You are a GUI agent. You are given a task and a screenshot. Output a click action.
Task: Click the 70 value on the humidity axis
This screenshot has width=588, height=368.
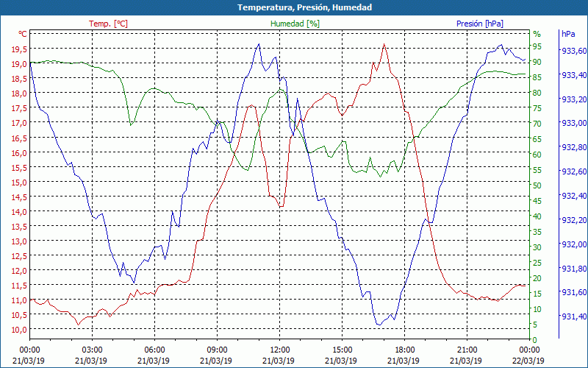pos(537,124)
